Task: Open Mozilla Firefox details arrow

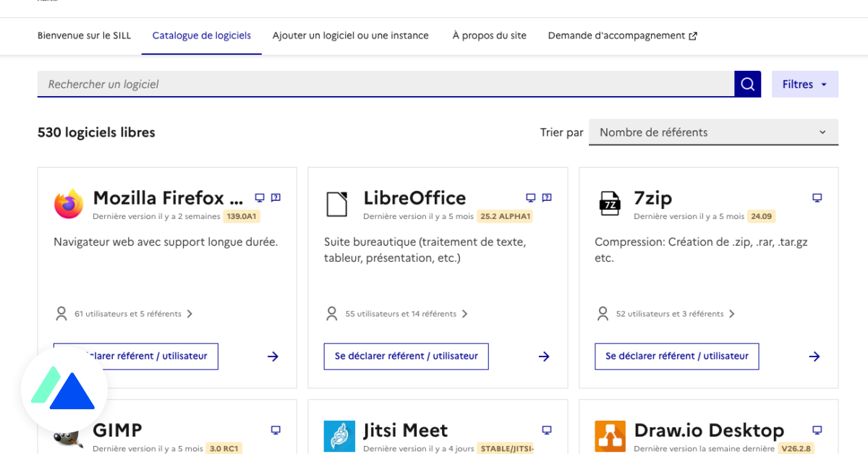Action: point(273,356)
